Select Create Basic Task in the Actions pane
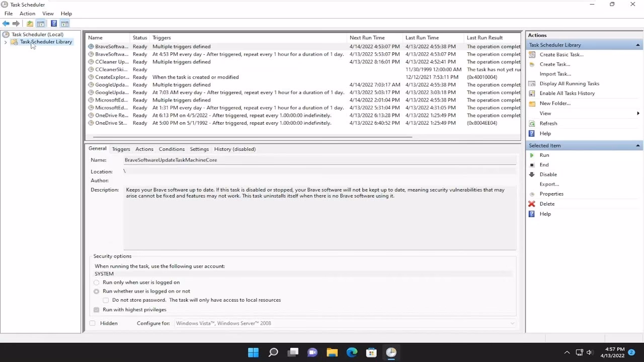 561,54
